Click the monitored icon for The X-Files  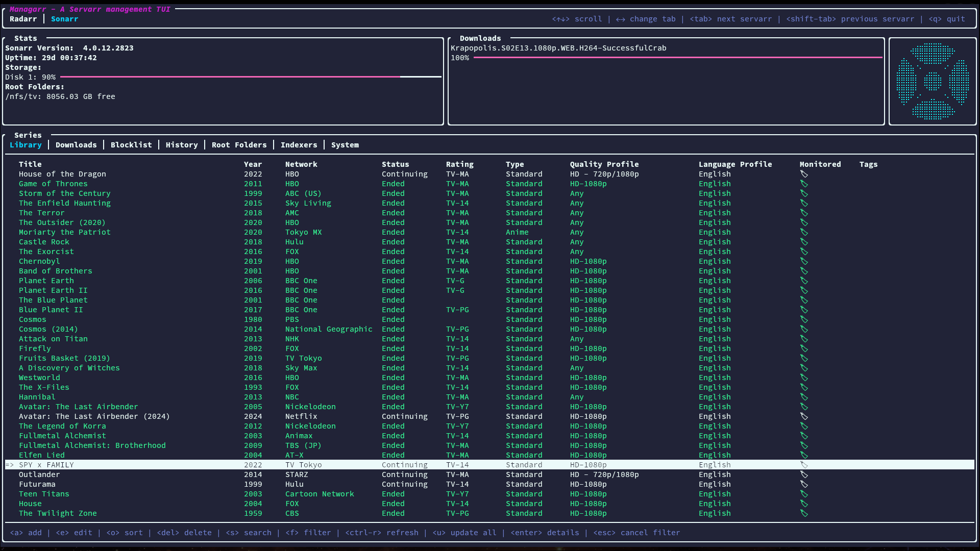[x=804, y=387]
